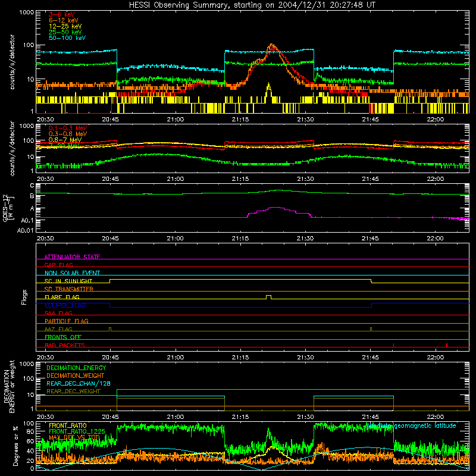476x476 pixels.
Task: Click the FLARE_FLAG pulse near 21:22
Action: pos(268,297)
